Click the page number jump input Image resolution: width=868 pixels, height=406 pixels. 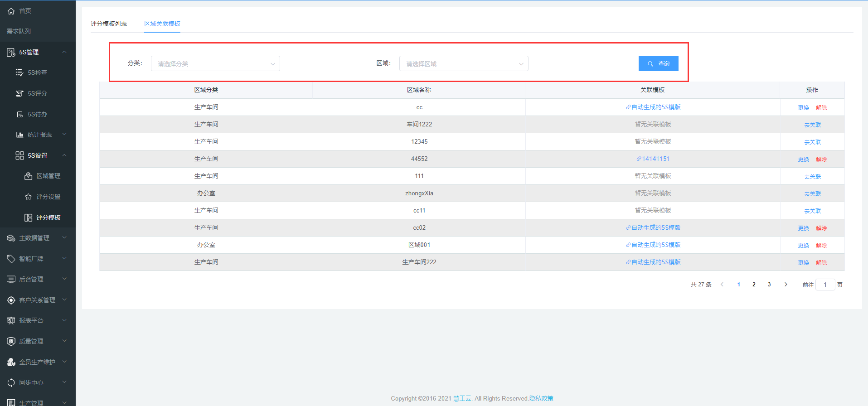coord(825,285)
